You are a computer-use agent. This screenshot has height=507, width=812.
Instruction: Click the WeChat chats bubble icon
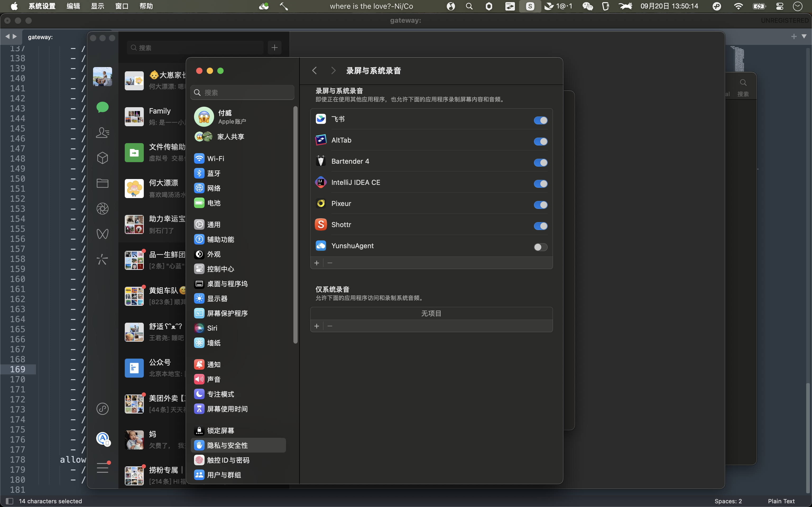pyautogui.click(x=102, y=107)
